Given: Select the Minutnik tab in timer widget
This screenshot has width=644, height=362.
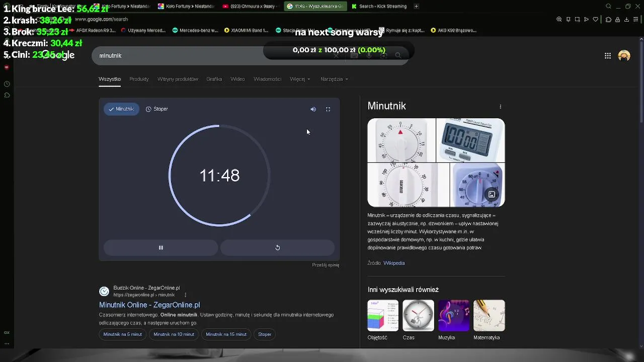Looking at the screenshot, I should (x=121, y=109).
